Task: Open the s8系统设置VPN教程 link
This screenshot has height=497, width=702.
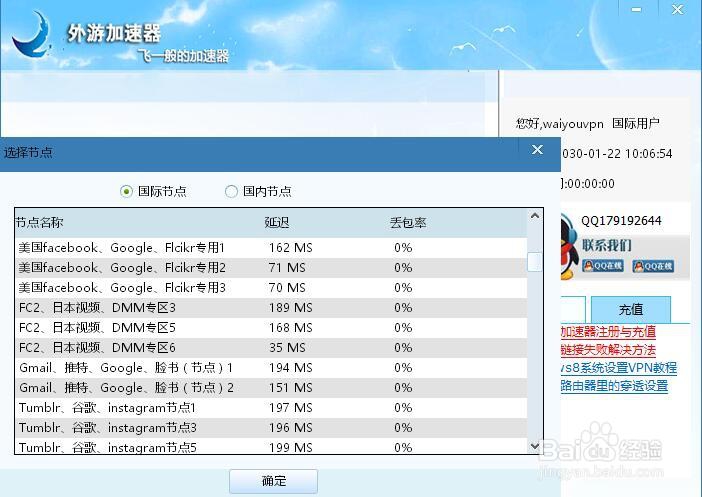Action: [x=619, y=368]
